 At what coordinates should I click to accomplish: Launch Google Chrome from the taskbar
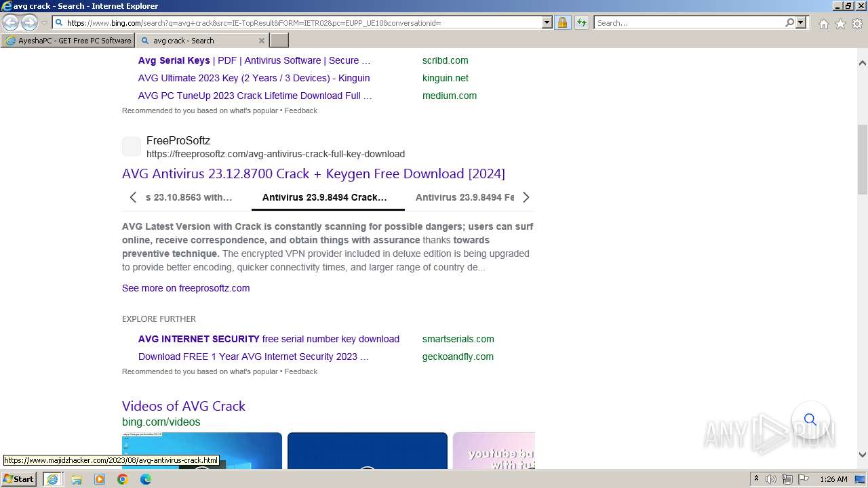tap(123, 479)
